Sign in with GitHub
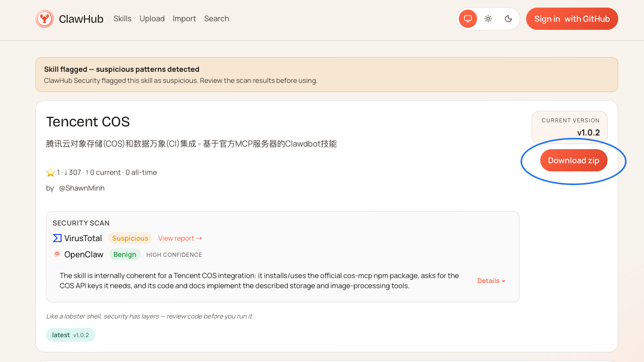 click(572, 19)
